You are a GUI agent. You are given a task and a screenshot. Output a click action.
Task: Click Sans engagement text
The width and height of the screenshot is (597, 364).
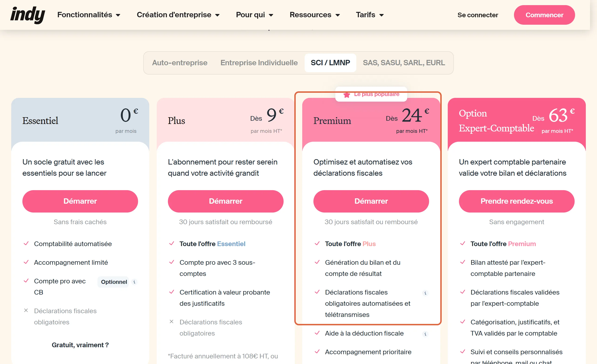tap(517, 222)
